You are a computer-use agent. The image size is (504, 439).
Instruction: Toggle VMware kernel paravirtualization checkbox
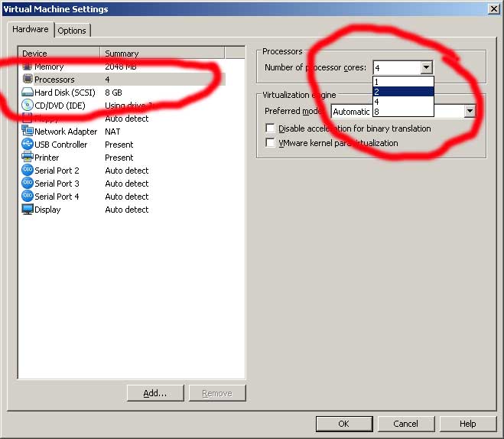coord(270,142)
